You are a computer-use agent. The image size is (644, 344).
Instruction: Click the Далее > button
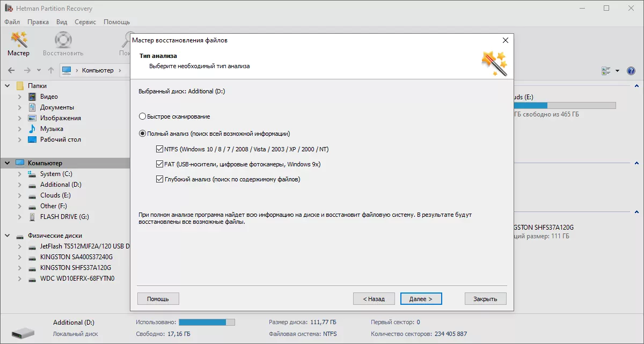click(x=421, y=299)
